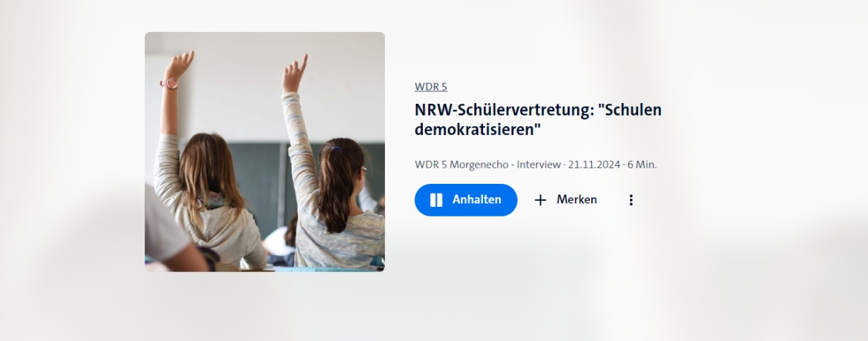This screenshot has width=868, height=341.
Task: Click the right girl's raised hand in the photo
Action: click(x=295, y=73)
